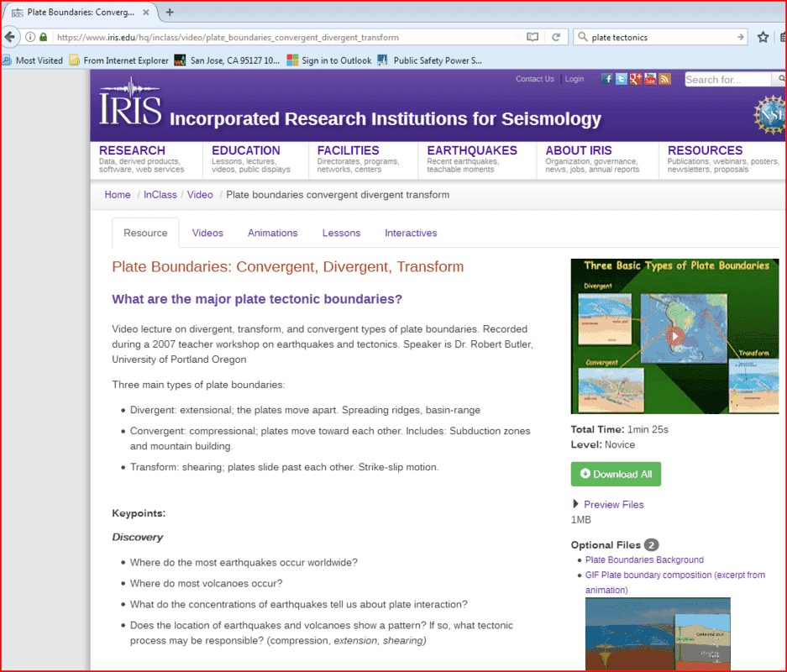Open the RESOURCES menu
Viewport: 787px width, 672px height.
(705, 150)
